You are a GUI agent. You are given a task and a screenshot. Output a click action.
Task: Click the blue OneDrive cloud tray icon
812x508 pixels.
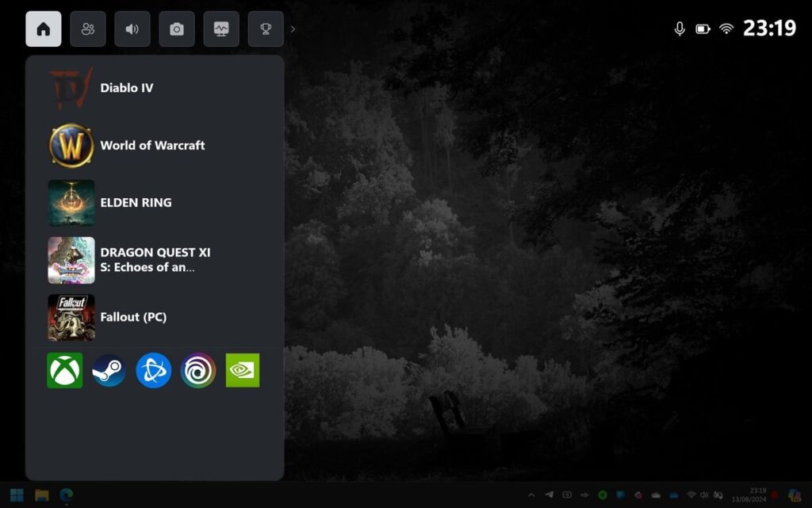(x=673, y=495)
